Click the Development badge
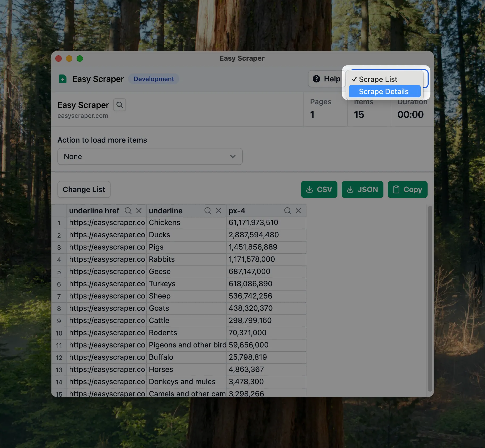Image resolution: width=485 pixels, height=448 pixels. point(154,79)
